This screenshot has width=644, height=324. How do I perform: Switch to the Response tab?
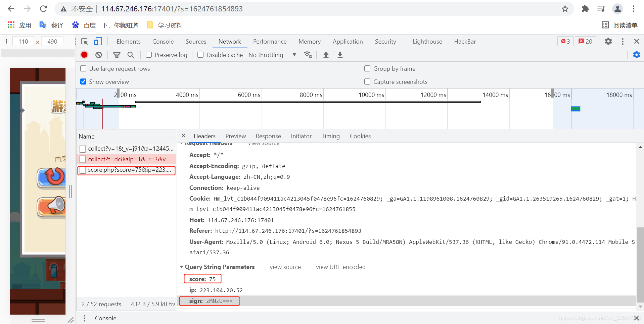click(x=268, y=136)
